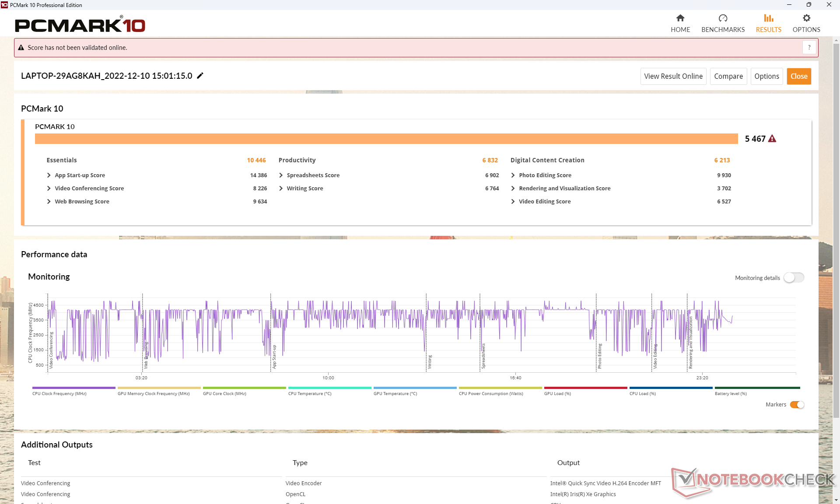Image resolution: width=840 pixels, height=504 pixels.
Task: Click the Photo Editing marker in chart
Action: point(600,356)
